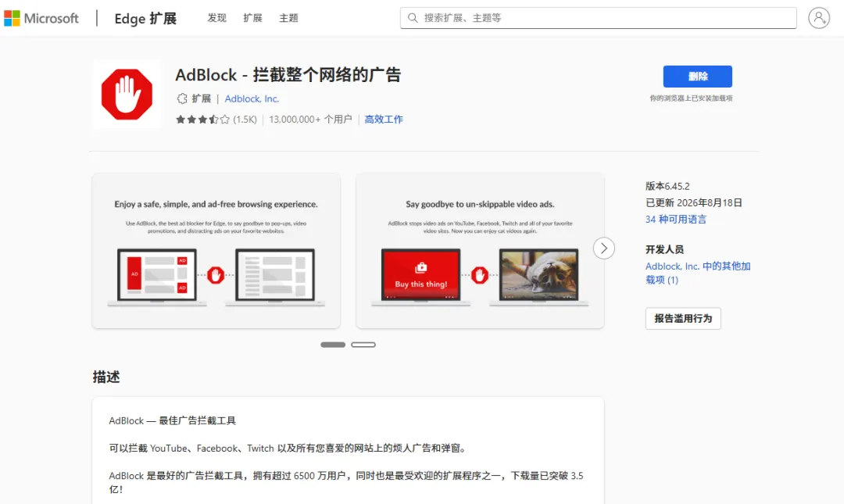This screenshot has width=844, height=504.
Task: Click the star rating icons
Action: tap(202, 120)
